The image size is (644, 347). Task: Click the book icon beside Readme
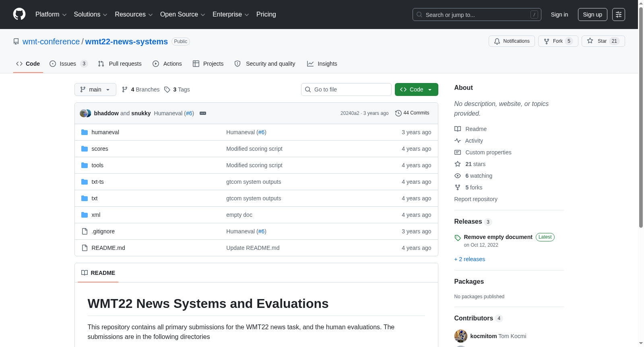click(458, 129)
